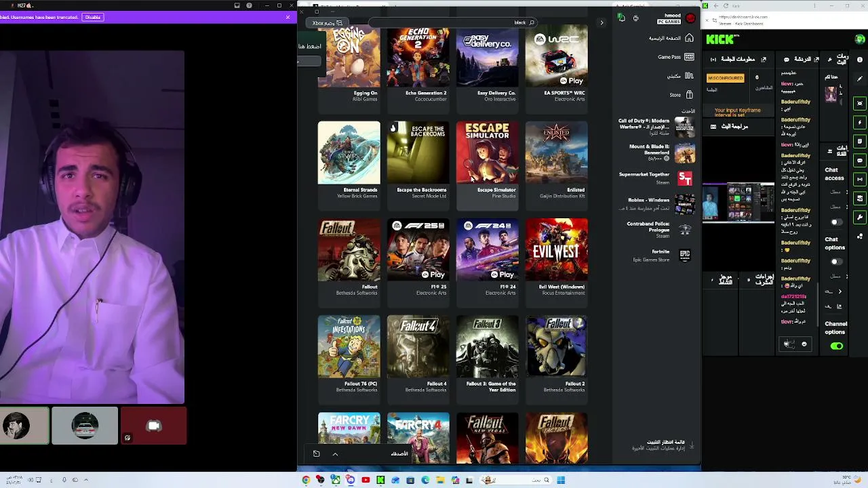The height and width of the screenshot is (488, 868).
Task: Open YouTube icon on the taskbar
Action: click(x=366, y=481)
